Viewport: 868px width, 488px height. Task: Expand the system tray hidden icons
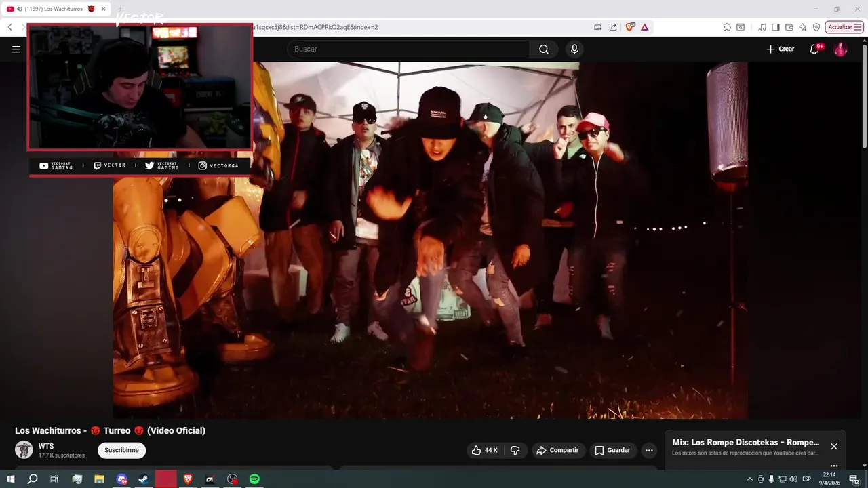(x=750, y=479)
